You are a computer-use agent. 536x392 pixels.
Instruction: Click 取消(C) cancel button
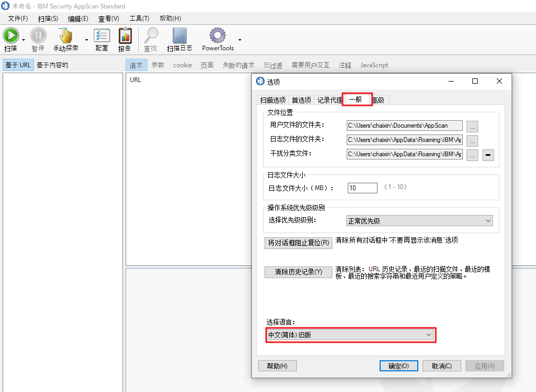click(442, 366)
